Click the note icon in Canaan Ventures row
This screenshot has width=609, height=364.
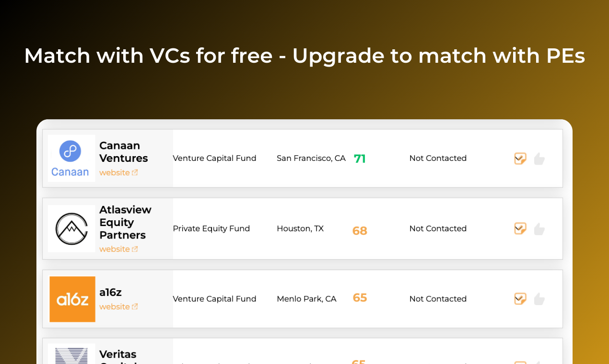point(520,159)
